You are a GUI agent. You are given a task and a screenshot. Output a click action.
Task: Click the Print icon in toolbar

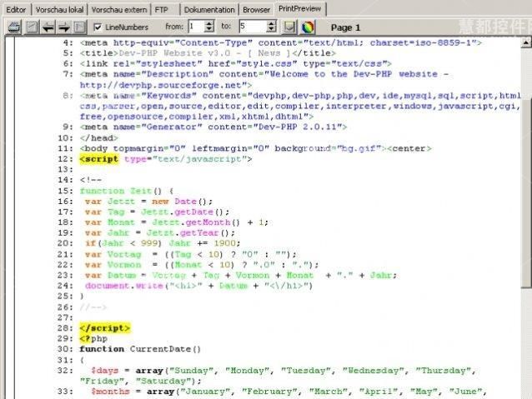tap(13, 27)
